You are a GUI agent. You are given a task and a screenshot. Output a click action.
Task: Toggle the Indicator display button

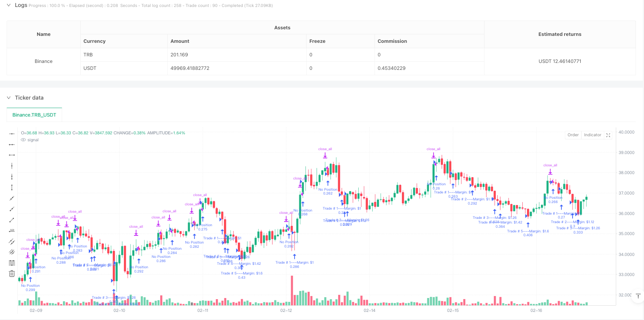click(593, 135)
